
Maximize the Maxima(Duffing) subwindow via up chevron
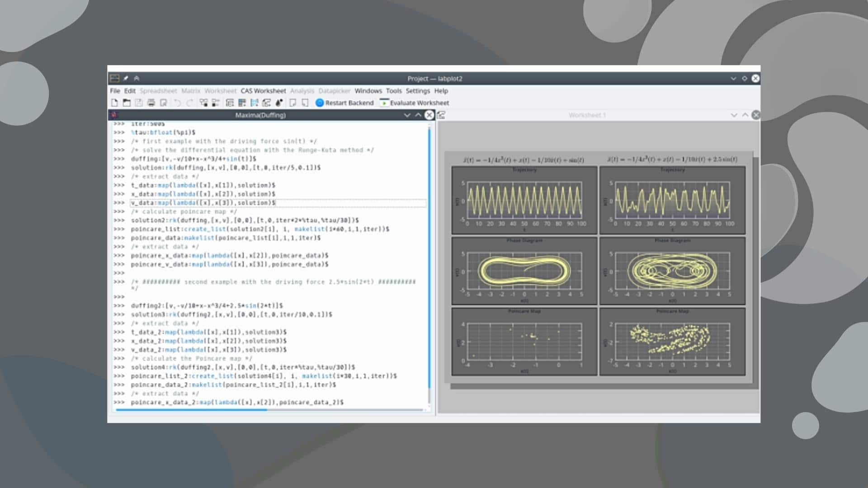(x=418, y=115)
